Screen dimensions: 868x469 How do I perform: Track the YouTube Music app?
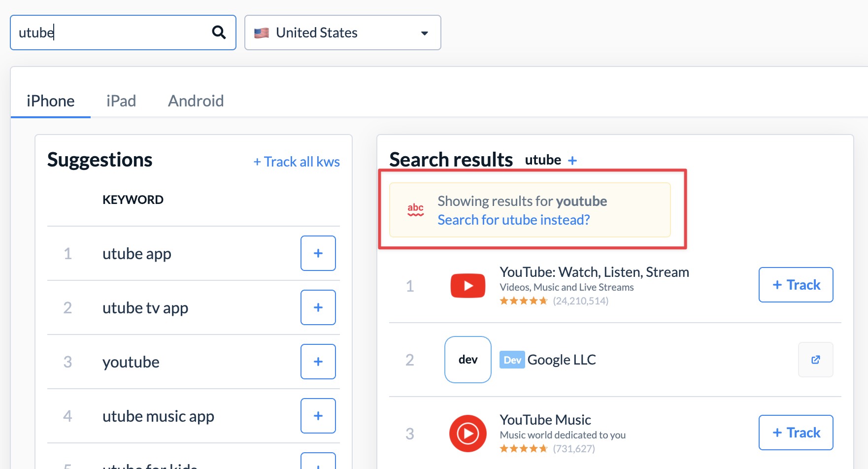(x=796, y=433)
